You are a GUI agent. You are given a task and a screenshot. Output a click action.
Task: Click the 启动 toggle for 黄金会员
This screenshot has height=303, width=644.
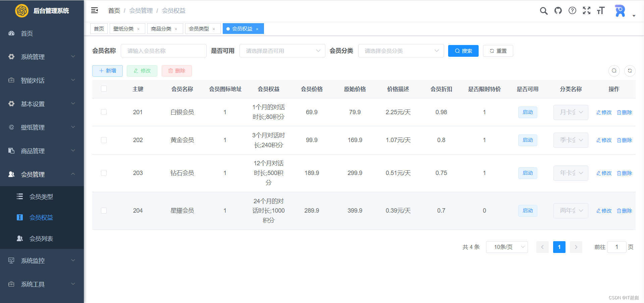pyautogui.click(x=527, y=140)
